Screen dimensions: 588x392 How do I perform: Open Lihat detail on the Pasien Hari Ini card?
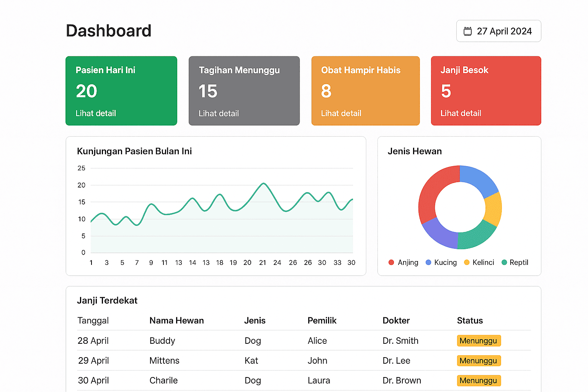pyautogui.click(x=95, y=113)
